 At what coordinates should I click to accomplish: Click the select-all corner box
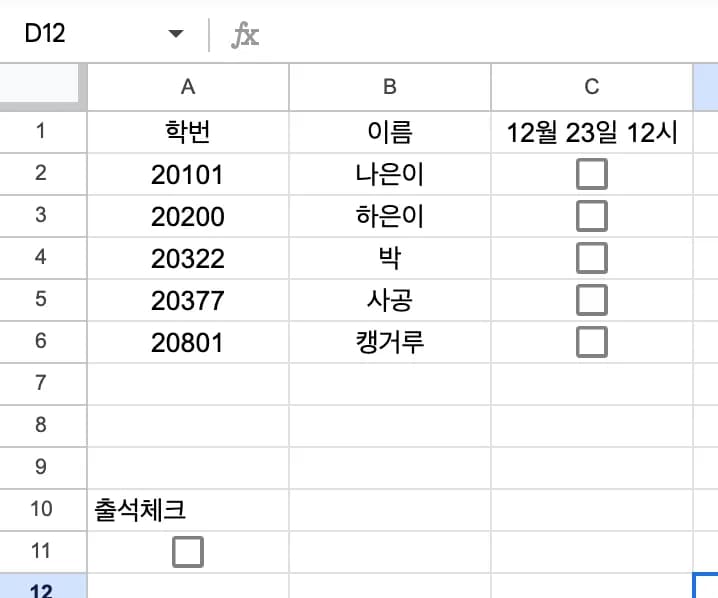pos(41,87)
